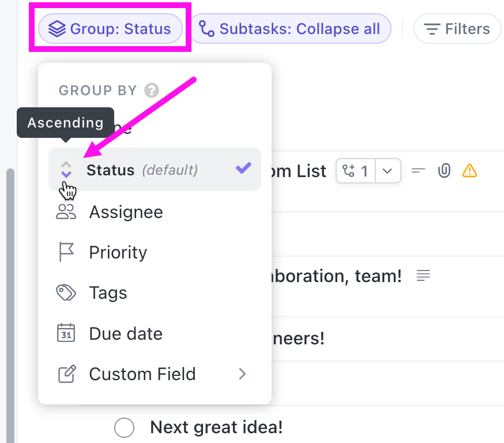Click the flag icon next to Priority
The width and height of the screenshot is (504, 443).
[x=66, y=252]
